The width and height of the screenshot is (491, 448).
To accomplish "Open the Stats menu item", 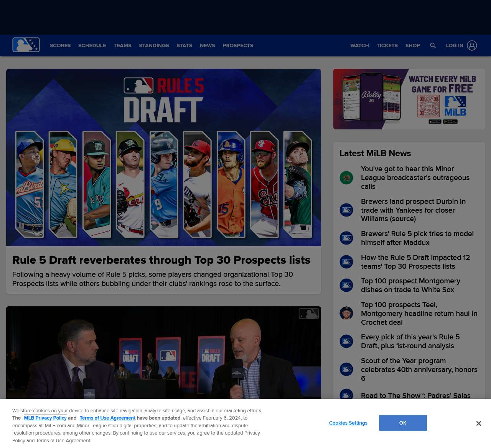I will coord(184,45).
